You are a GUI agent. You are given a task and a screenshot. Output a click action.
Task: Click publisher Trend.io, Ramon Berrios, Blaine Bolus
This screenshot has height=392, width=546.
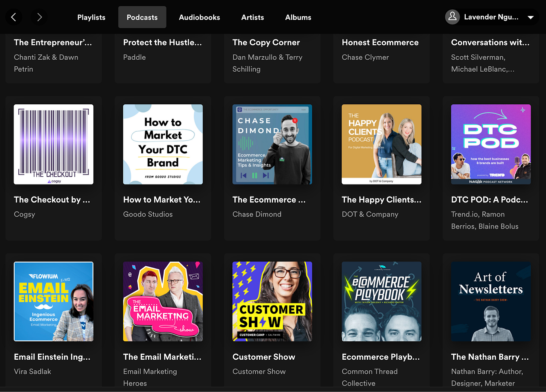coord(485,220)
